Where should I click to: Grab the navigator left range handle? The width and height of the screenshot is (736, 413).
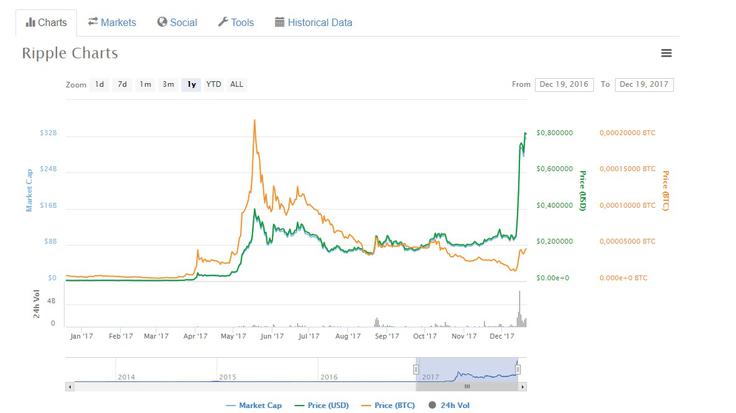point(416,370)
